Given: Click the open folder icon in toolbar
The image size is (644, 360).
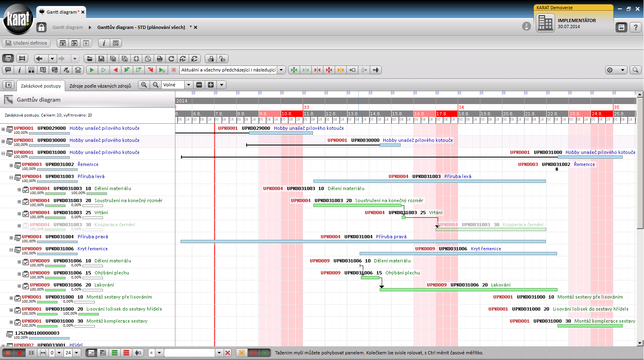Looking at the screenshot, I should pyautogui.click(x=90, y=59).
